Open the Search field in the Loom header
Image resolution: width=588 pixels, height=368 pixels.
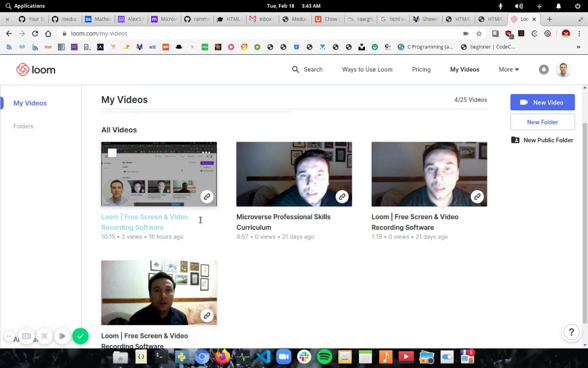tap(307, 70)
